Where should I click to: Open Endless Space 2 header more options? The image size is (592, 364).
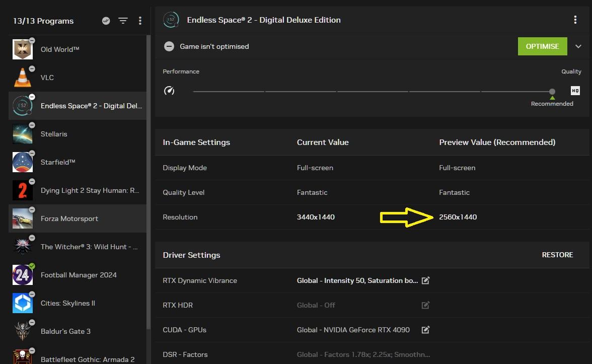pos(575,20)
